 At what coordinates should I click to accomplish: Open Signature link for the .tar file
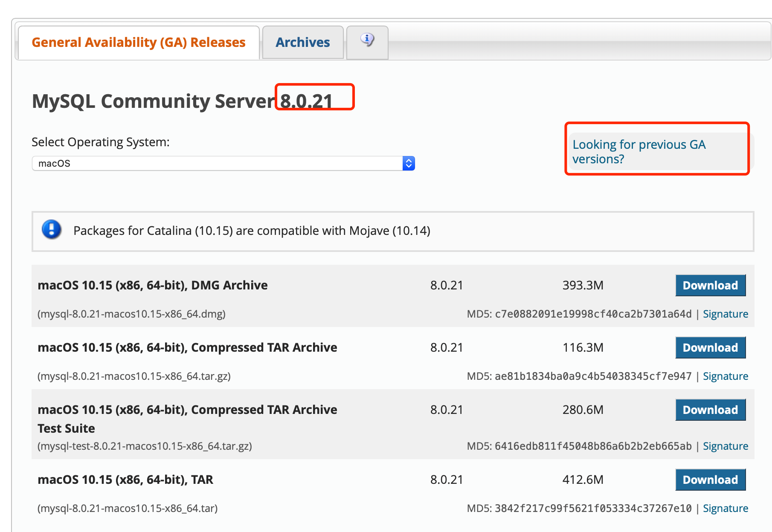click(x=726, y=509)
